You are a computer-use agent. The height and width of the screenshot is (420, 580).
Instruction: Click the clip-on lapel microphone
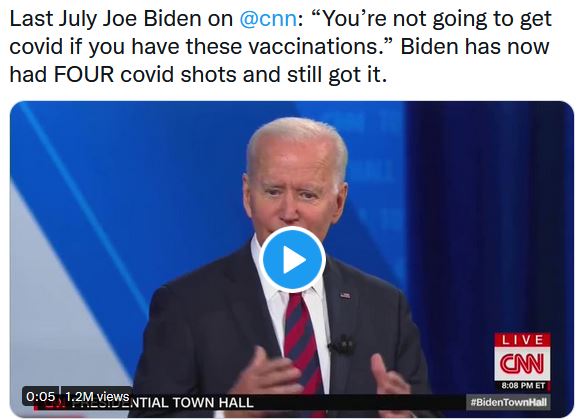click(343, 345)
